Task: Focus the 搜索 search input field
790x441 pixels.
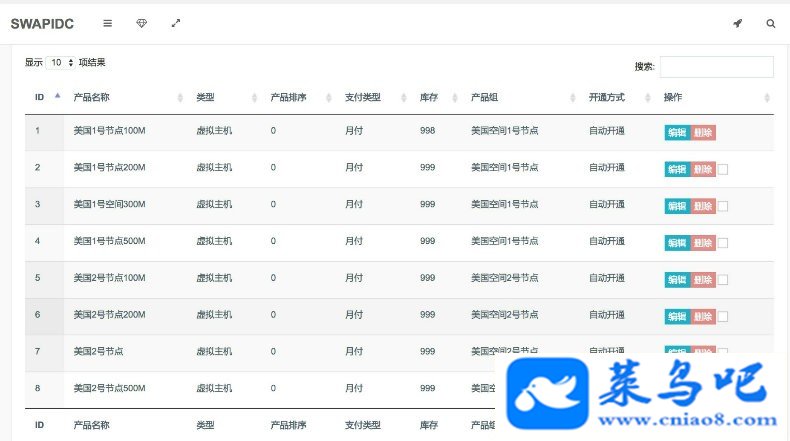Action: (x=716, y=67)
